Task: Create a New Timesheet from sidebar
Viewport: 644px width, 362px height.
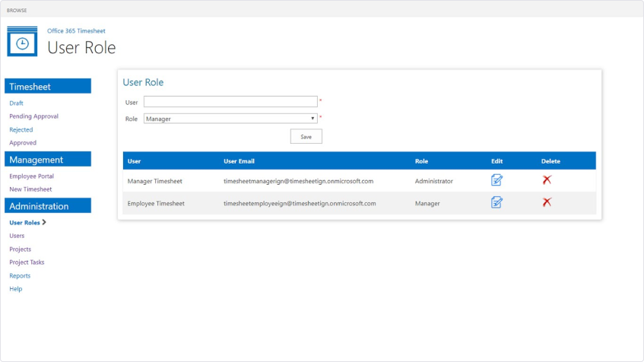Action: pyautogui.click(x=30, y=189)
